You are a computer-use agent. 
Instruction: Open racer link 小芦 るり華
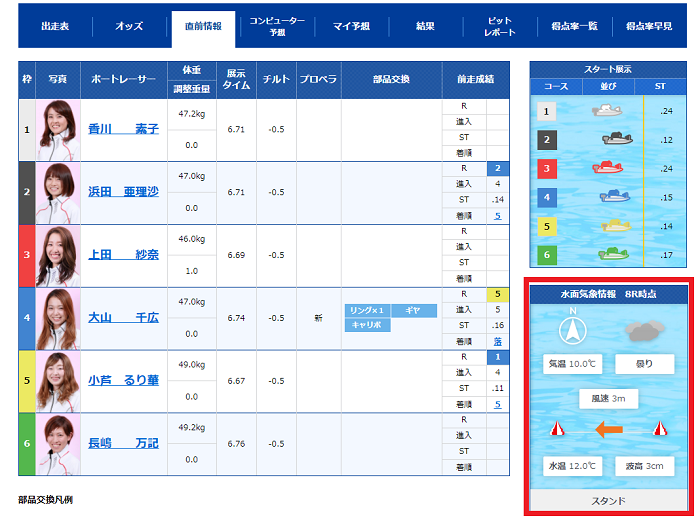(123, 381)
